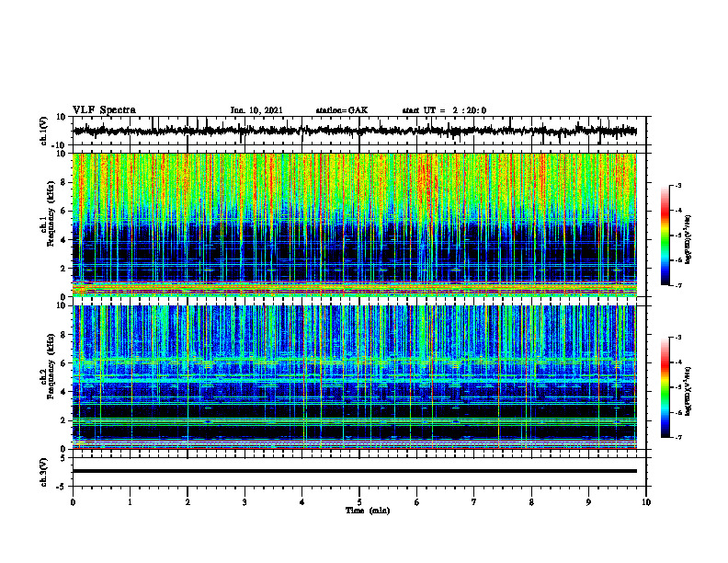Click the "2" kHz tick of ch.2 spectrogram

pos(63,420)
